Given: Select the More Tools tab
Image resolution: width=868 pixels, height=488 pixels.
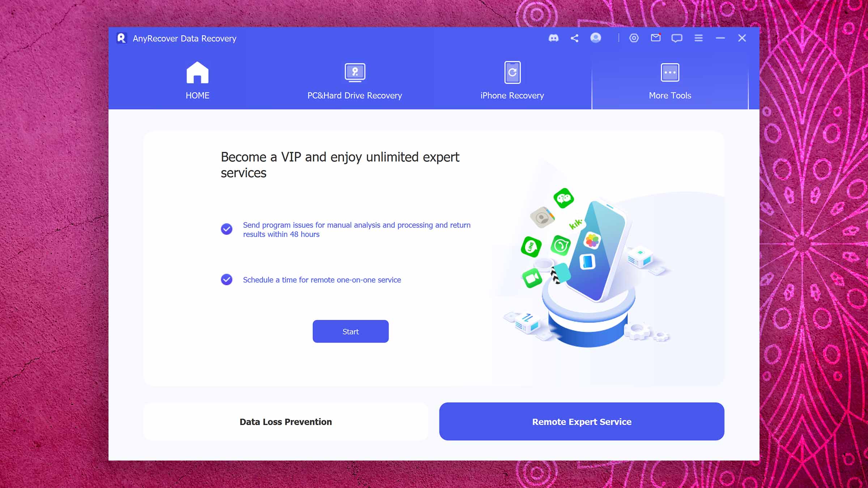Looking at the screenshot, I should [670, 81].
